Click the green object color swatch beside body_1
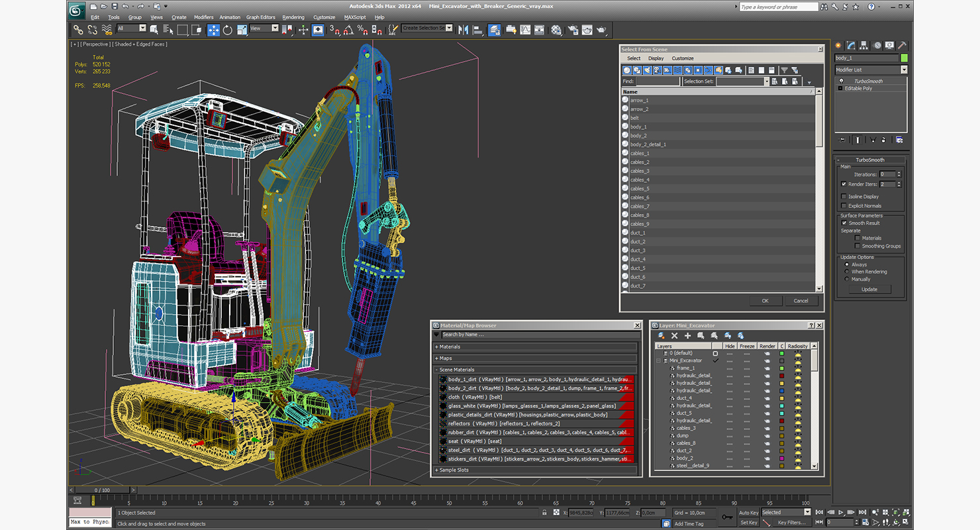This screenshot has width=980, height=530. tap(905, 58)
